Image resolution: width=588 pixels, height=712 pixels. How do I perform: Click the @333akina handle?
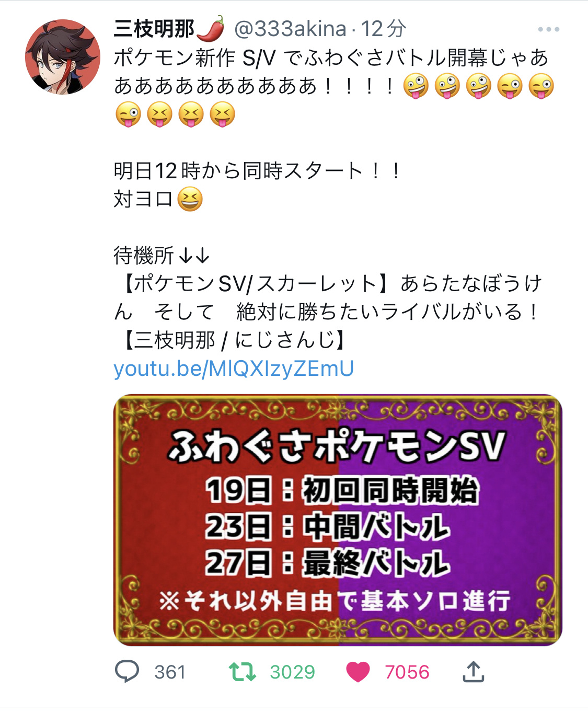click(291, 29)
